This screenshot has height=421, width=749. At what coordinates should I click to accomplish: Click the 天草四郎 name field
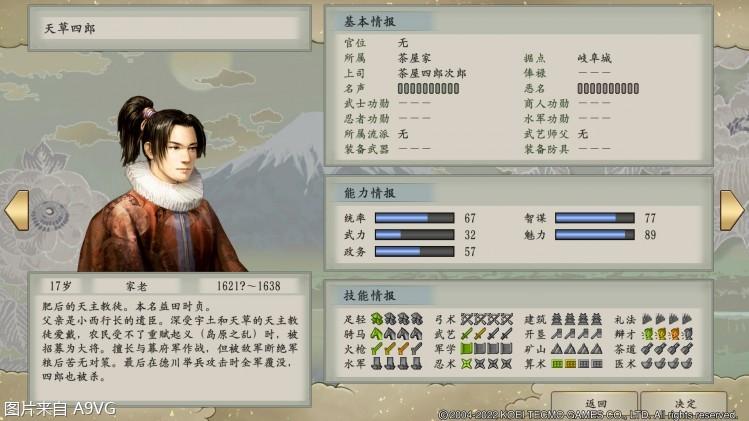click(x=170, y=28)
